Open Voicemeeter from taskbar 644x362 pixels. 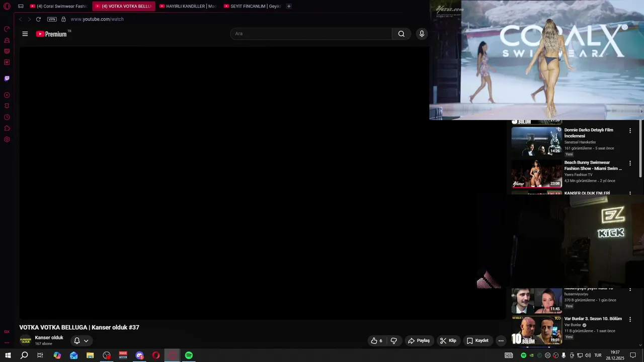click(123, 355)
